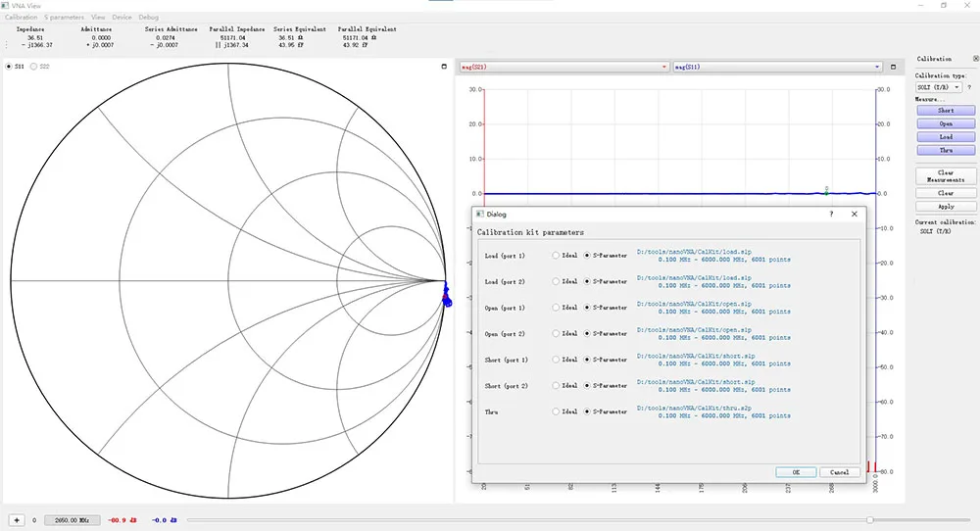Select the S22 radio button
Image resolution: width=980 pixels, height=531 pixels.
pyautogui.click(x=33, y=67)
